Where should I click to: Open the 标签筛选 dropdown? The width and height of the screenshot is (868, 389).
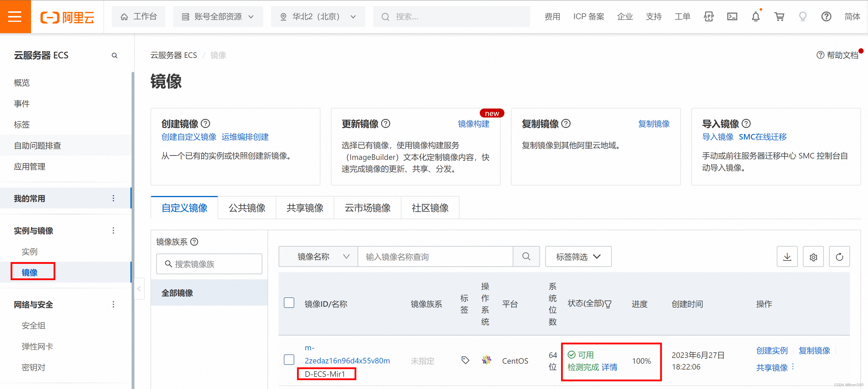(x=578, y=257)
